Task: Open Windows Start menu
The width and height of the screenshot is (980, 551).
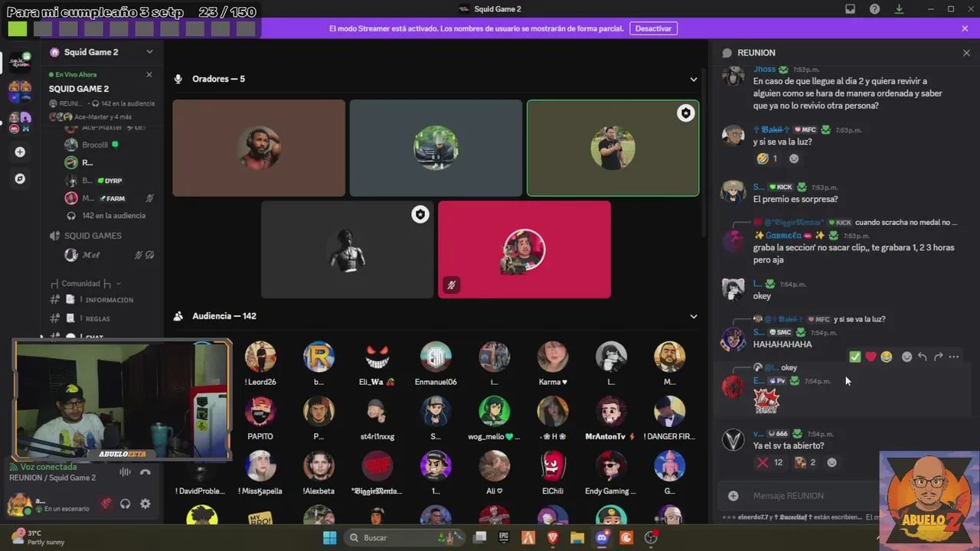Action: tap(329, 537)
